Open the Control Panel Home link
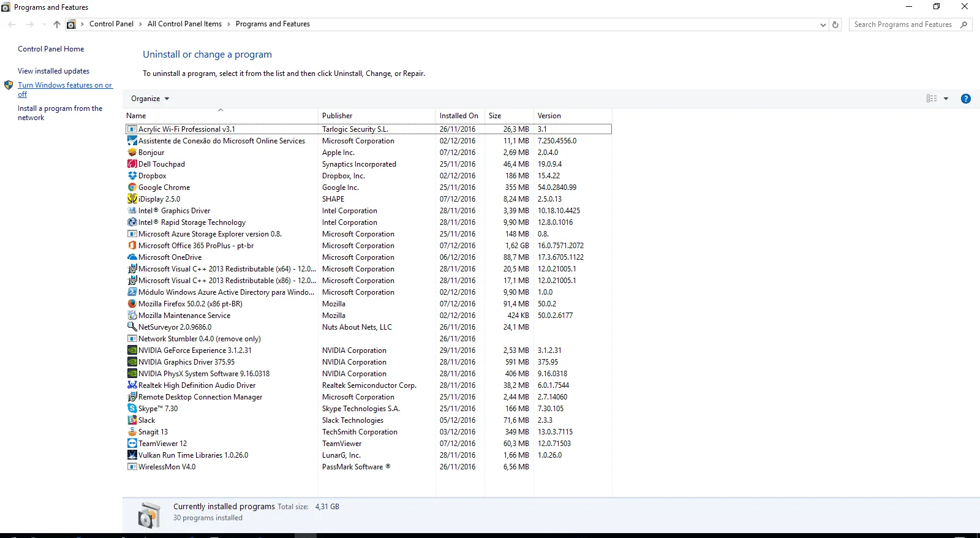Image resolution: width=980 pixels, height=538 pixels. point(51,49)
